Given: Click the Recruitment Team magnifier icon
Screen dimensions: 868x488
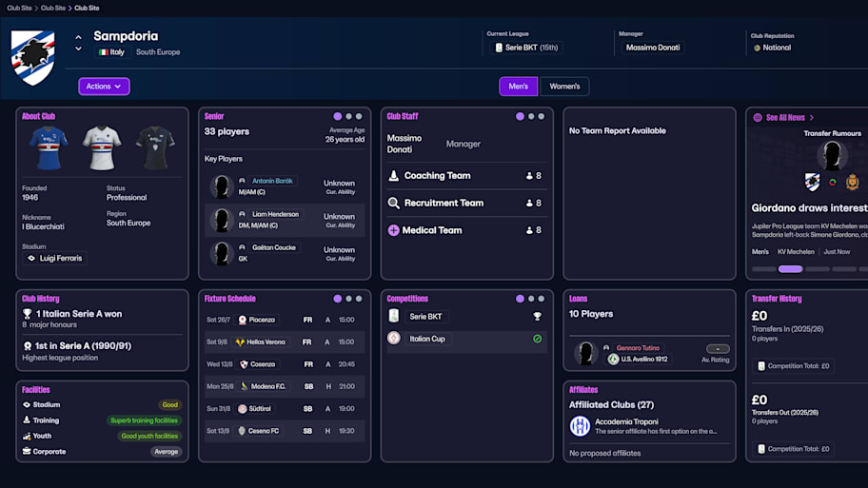Looking at the screenshot, I should pyautogui.click(x=394, y=203).
